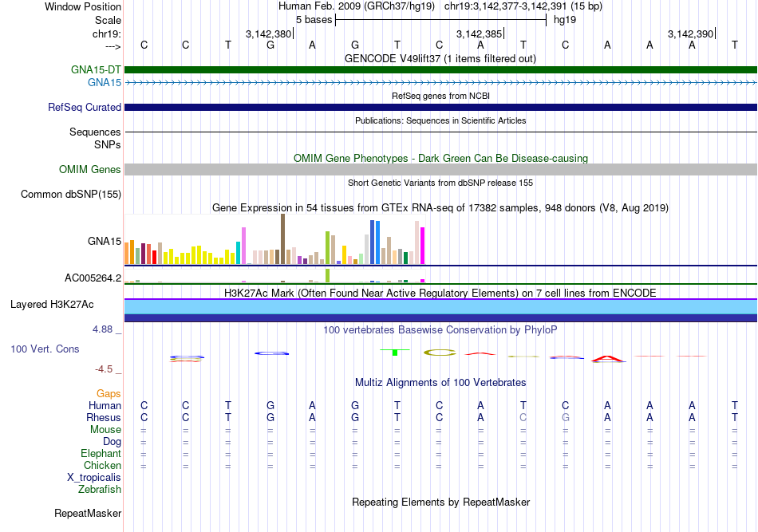Click the Common dbSNP(155) label

coord(71,195)
